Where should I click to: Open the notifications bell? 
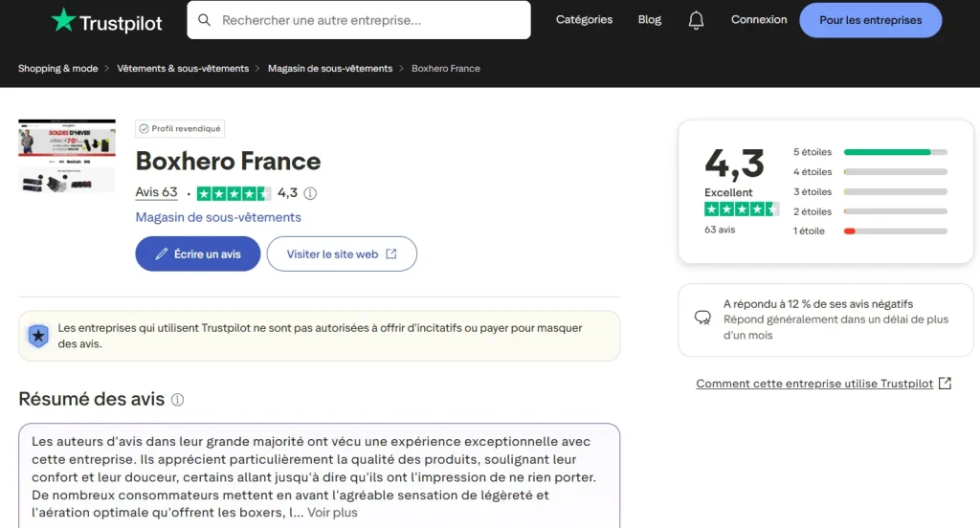point(696,20)
